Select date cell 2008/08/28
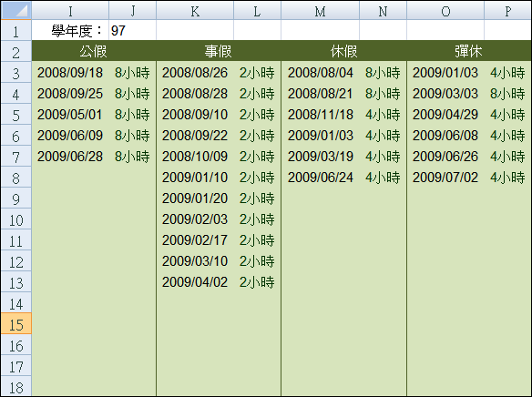The image size is (532, 397). 195,94
